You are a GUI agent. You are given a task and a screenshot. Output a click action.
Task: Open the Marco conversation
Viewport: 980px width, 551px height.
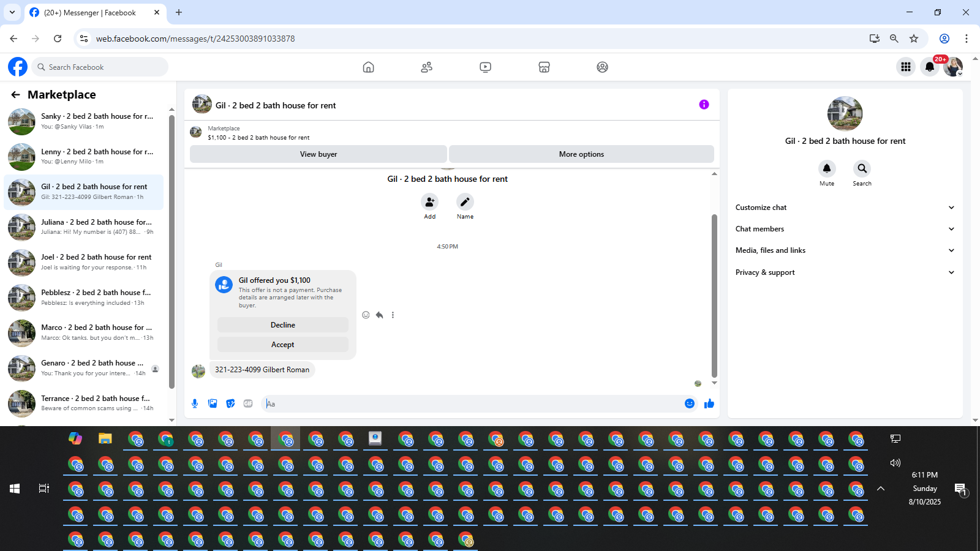coord(84,332)
